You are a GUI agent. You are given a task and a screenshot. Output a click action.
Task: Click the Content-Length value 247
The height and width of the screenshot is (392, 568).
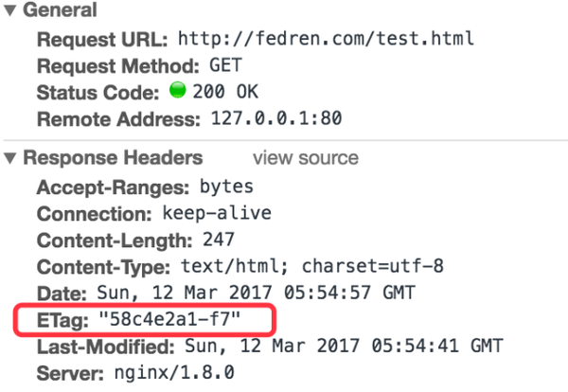pyautogui.click(x=219, y=240)
